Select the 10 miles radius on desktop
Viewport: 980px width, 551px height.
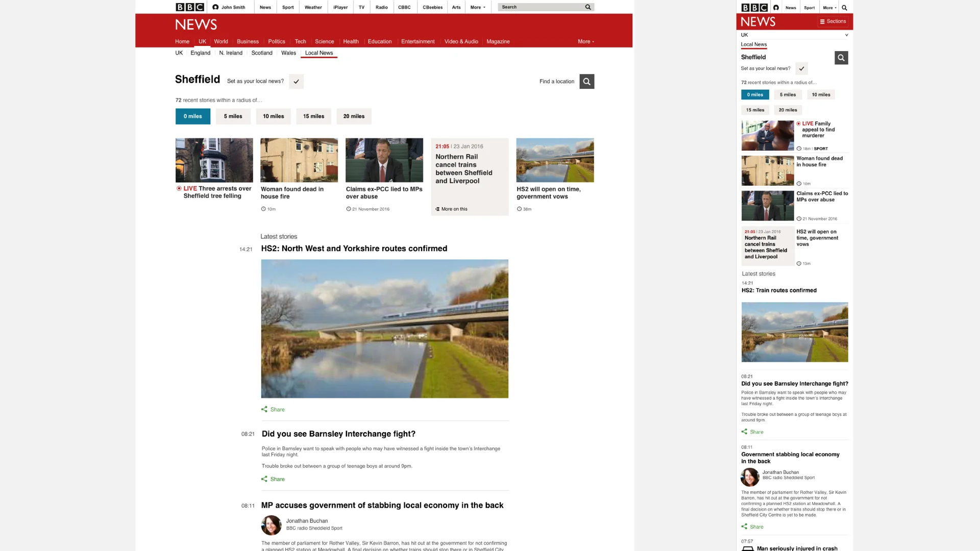274,116
